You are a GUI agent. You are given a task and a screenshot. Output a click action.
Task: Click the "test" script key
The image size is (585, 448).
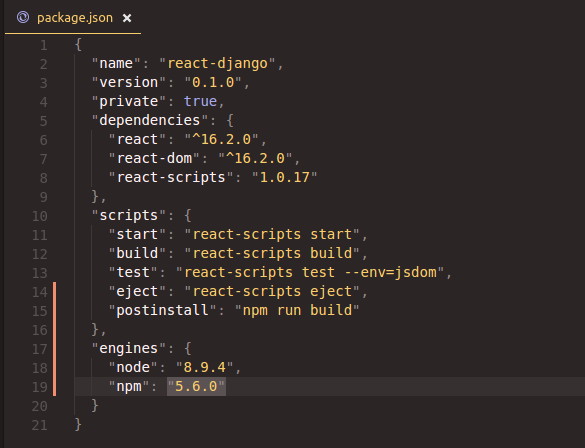pos(133,273)
